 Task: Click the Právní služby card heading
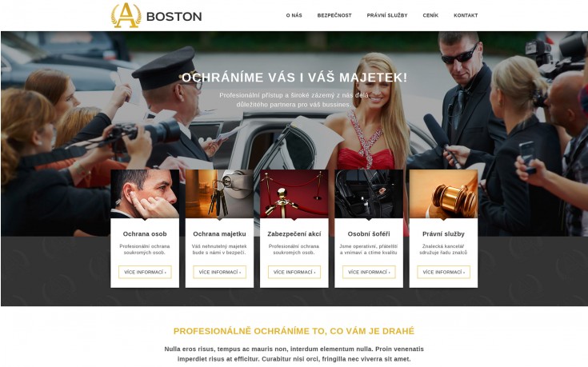pyautogui.click(x=443, y=234)
